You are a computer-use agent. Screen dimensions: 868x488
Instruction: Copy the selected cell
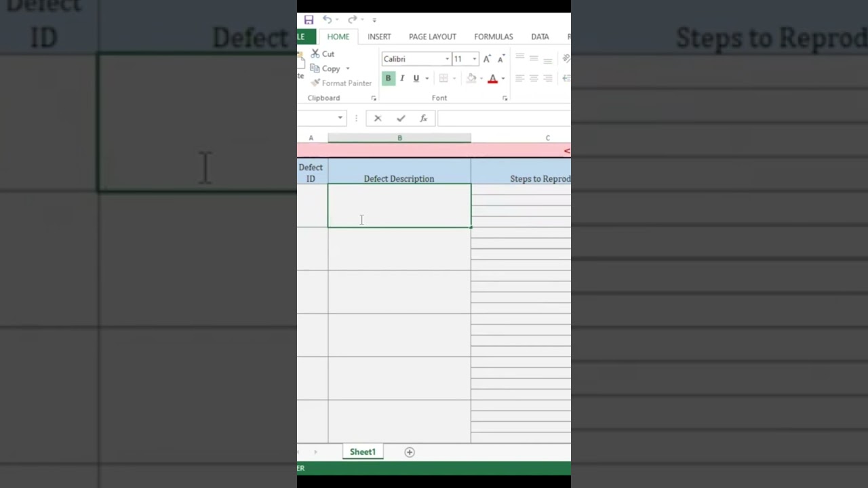click(325, 68)
